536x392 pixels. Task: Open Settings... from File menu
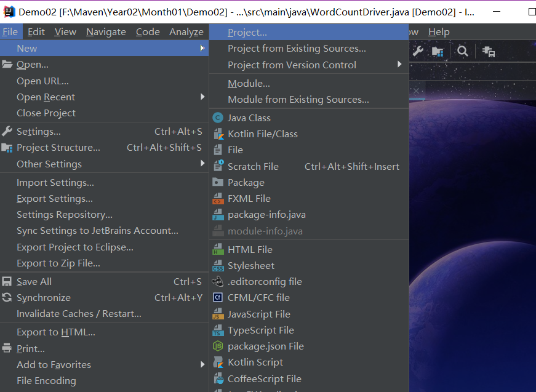click(104, 132)
